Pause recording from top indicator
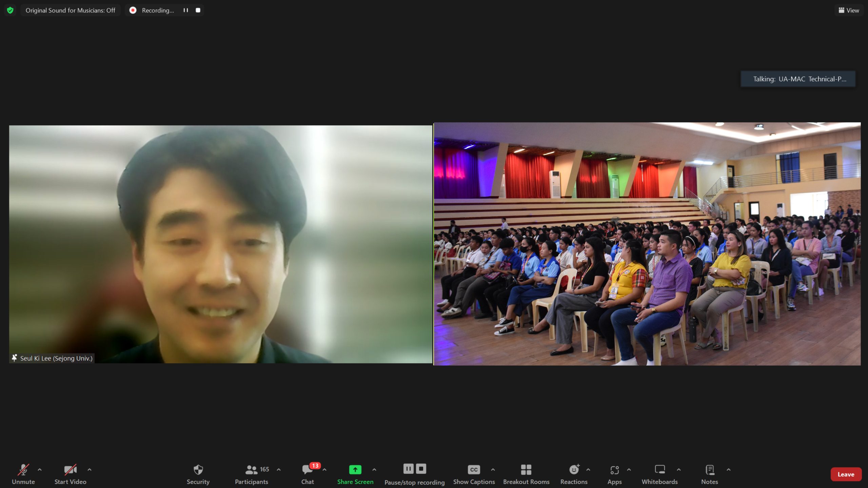This screenshot has height=488, width=868. tap(186, 10)
